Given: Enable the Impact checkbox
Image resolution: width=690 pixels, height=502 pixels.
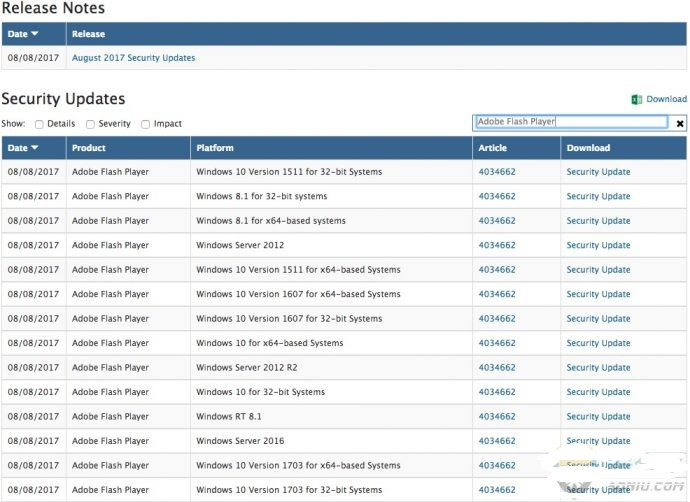Looking at the screenshot, I should tap(145, 124).
